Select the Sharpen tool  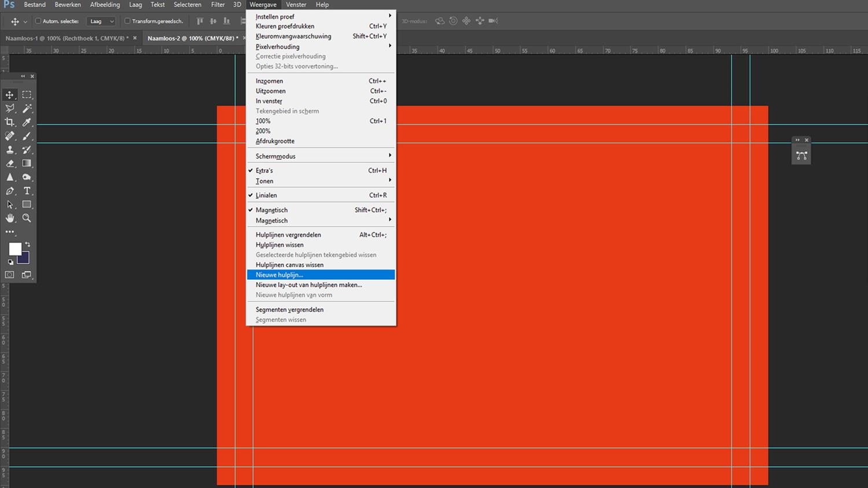[10, 177]
